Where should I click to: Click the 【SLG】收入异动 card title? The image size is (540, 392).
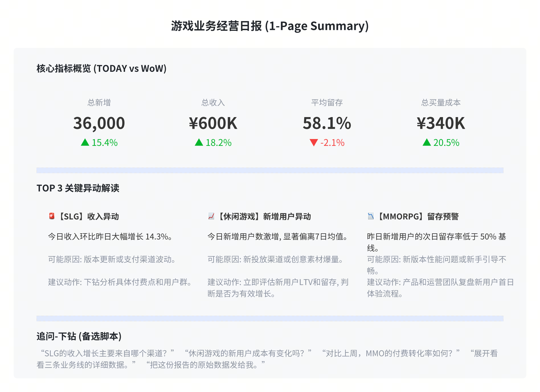tap(89, 217)
